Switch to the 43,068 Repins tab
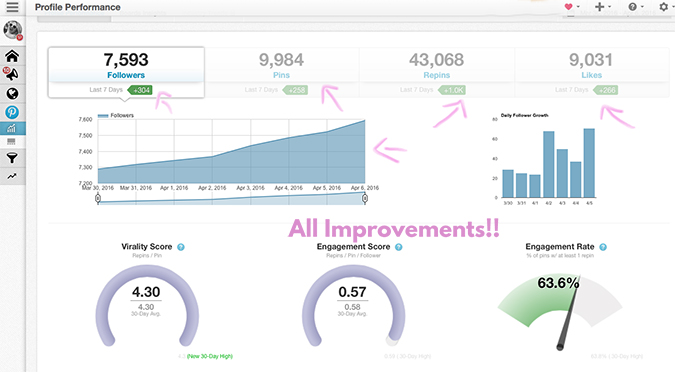675x372 pixels. [x=437, y=72]
